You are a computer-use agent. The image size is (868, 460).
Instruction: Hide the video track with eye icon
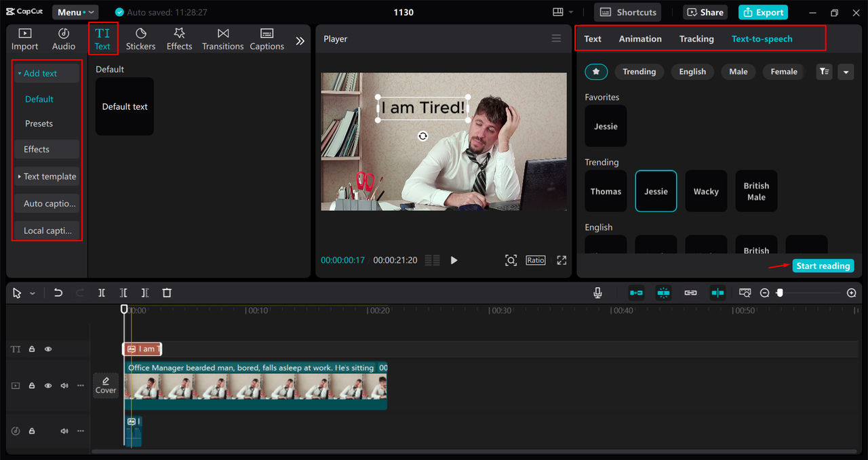(48, 385)
